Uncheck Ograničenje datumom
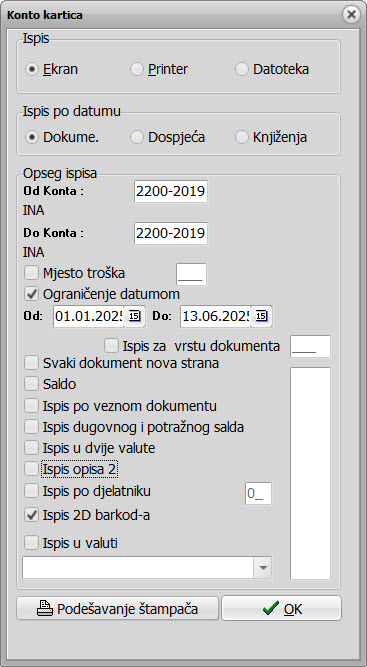Viewport: 367px width, 667px height. 31,294
